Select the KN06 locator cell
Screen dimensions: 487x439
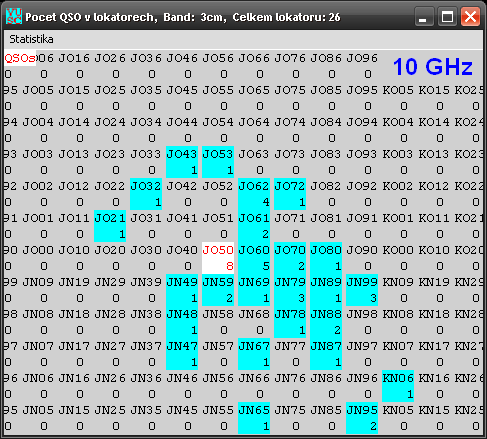398,386
